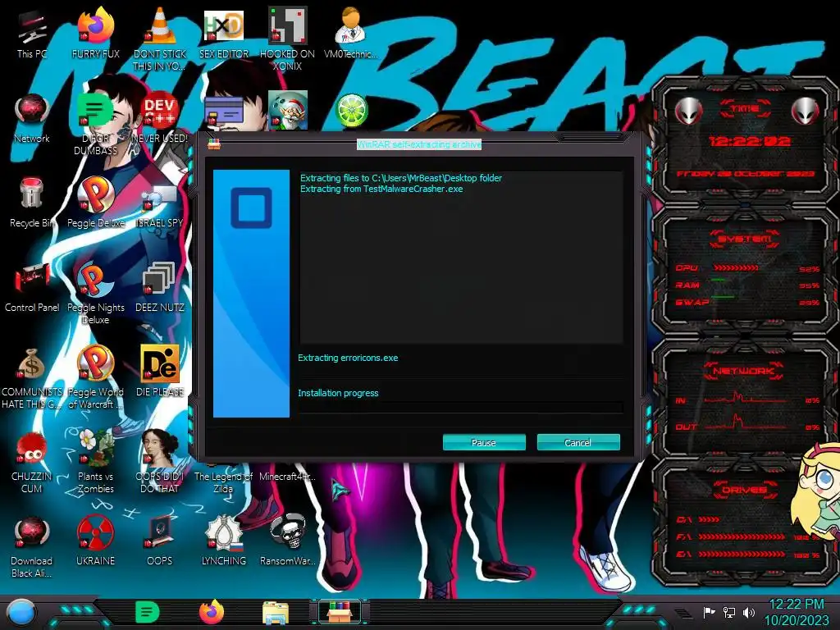Open the DIE PLEASE De icon

tap(160, 372)
